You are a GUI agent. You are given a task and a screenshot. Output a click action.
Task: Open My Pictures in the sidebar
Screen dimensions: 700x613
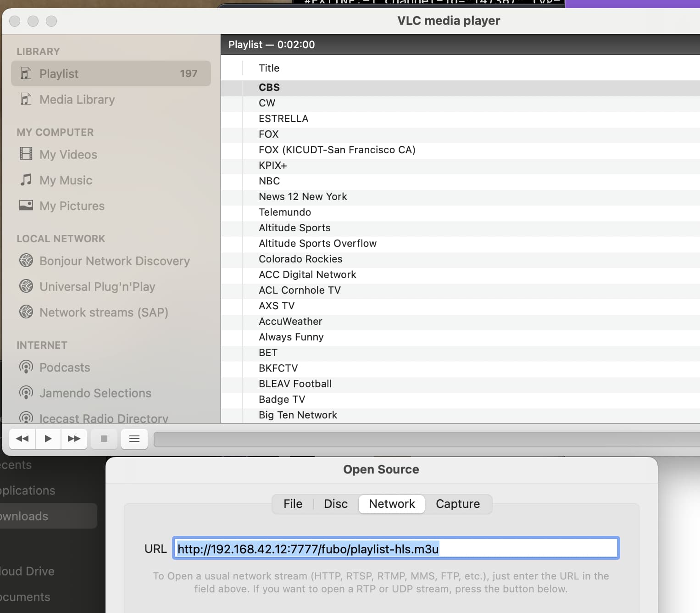(72, 206)
